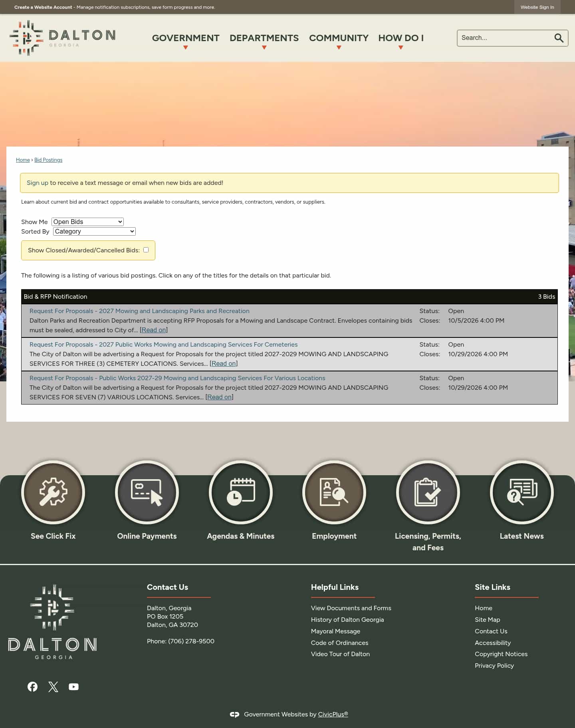Expand the Community menu

coord(339,38)
